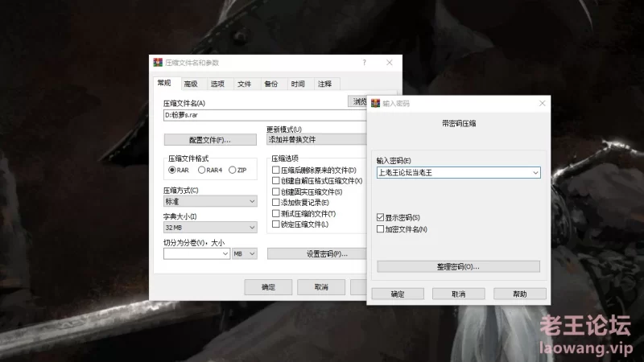Enable 测试压缩的文件 checkbox

[x=276, y=213]
